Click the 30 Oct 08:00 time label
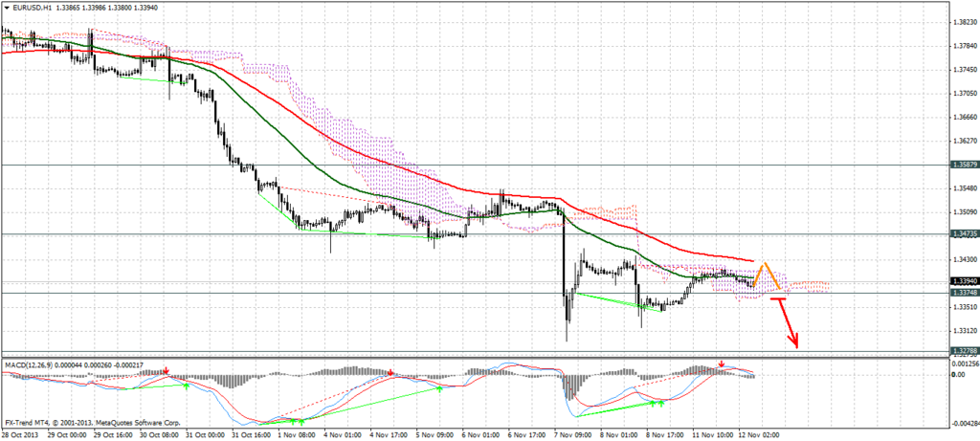Viewport: 980px width, 441px height. point(158,433)
